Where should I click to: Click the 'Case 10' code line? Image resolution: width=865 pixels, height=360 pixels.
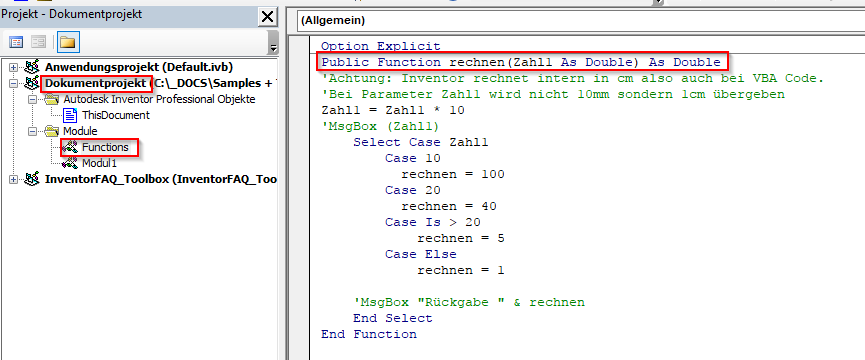point(413,158)
